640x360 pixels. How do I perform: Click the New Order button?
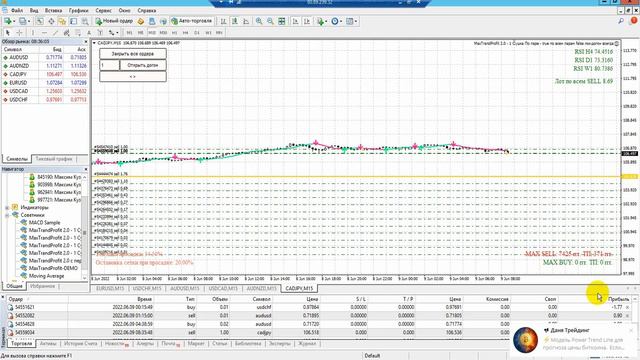click(114, 21)
